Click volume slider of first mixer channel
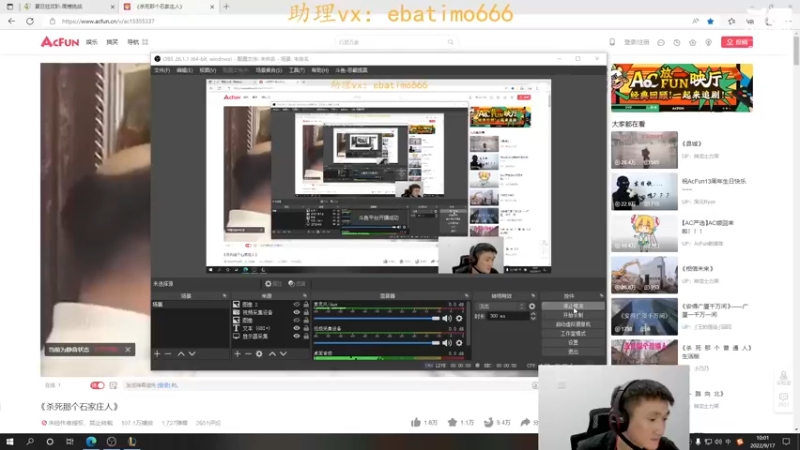800x450 pixels. (x=377, y=318)
